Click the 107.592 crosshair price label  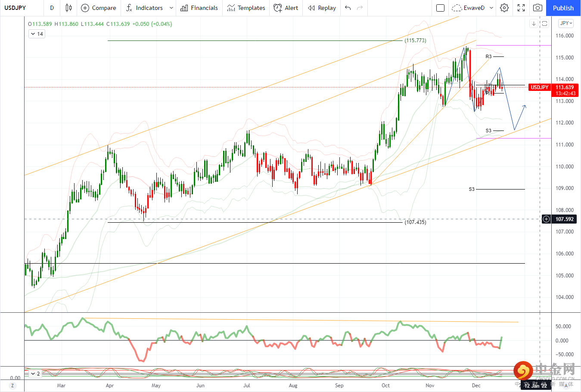pos(564,219)
